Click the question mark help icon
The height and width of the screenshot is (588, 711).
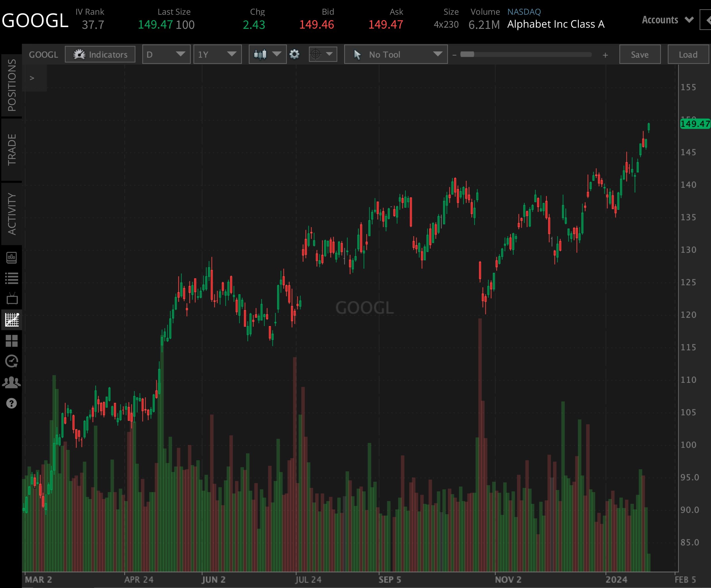click(x=12, y=404)
